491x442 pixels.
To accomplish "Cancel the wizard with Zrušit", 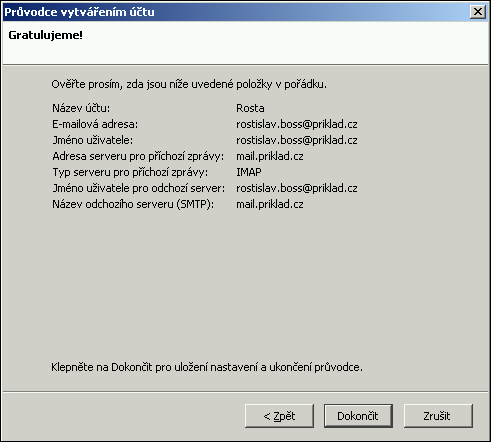I will coord(438,416).
